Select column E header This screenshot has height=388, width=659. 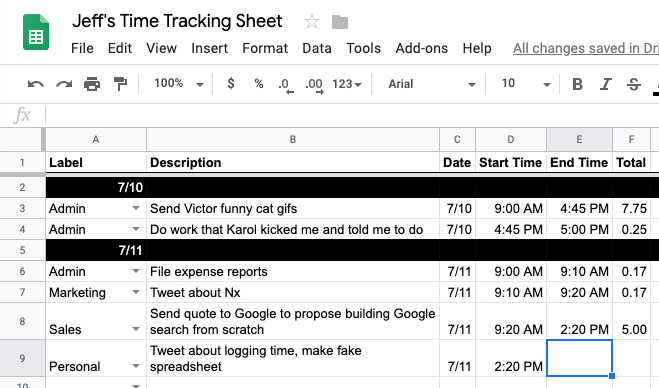pyautogui.click(x=579, y=140)
